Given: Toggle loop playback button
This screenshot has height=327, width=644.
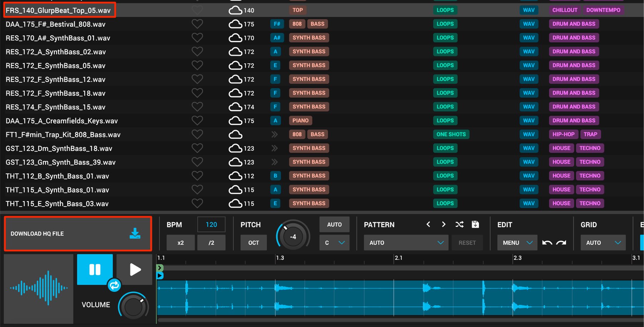Looking at the screenshot, I should pyautogui.click(x=114, y=285).
